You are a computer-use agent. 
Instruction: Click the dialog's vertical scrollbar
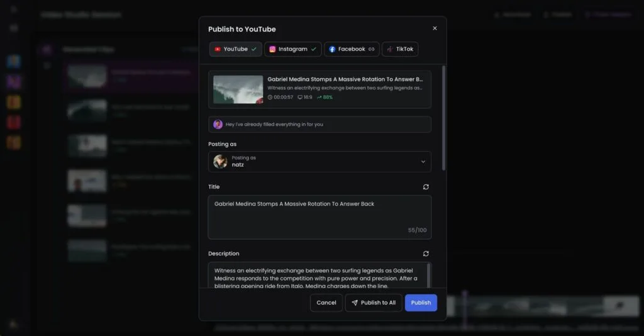coord(443,118)
